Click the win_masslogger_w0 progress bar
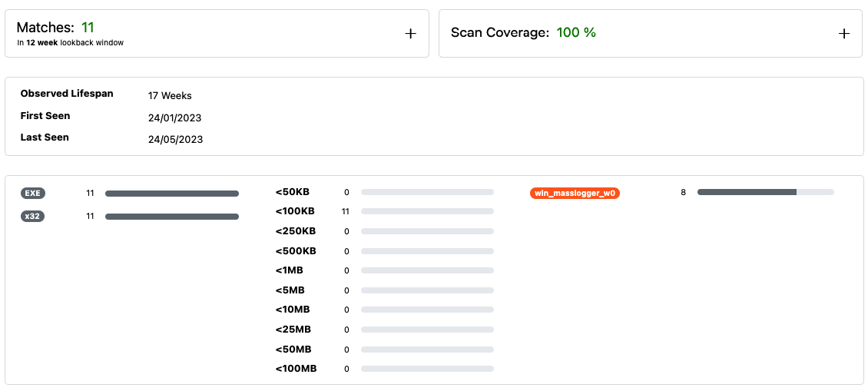This screenshot has width=868, height=391. pyautogui.click(x=765, y=192)
